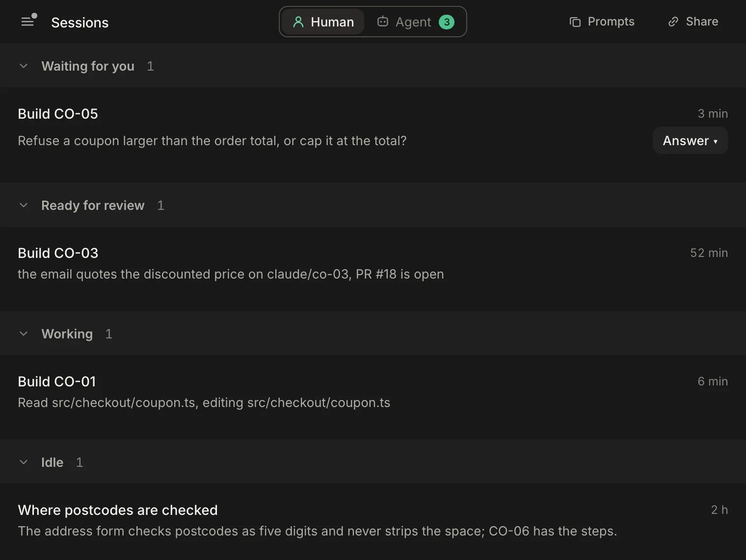The image size is (746, 560).
Task: Open the Prompts page
Action: 602,22
